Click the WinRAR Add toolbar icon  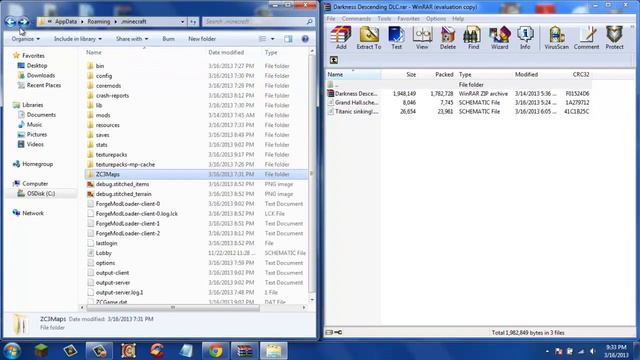point(341,38)
